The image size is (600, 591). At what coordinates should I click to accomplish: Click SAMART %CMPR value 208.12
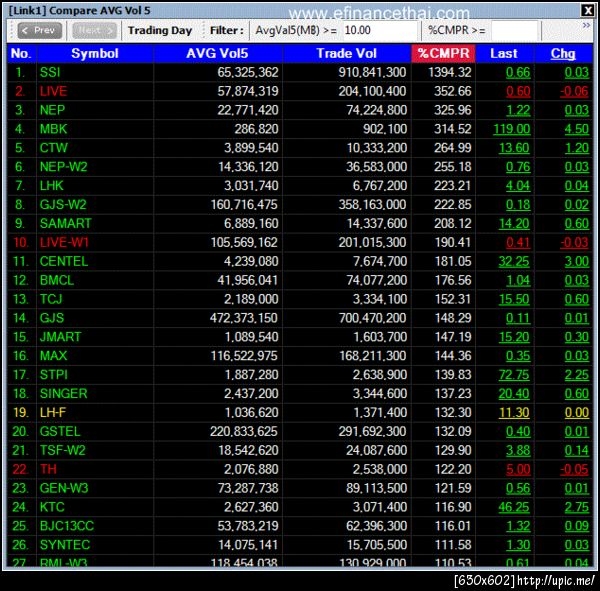[453, 224]
